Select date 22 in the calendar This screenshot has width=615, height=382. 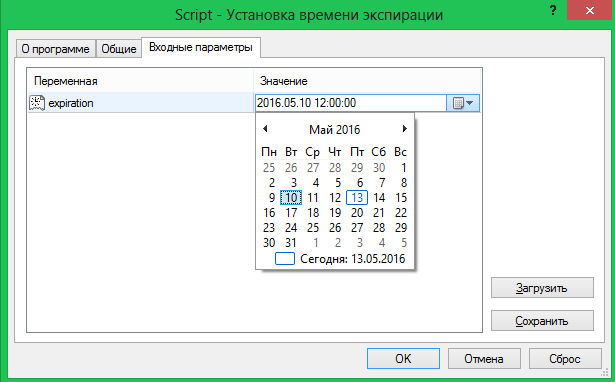point(400,213)
